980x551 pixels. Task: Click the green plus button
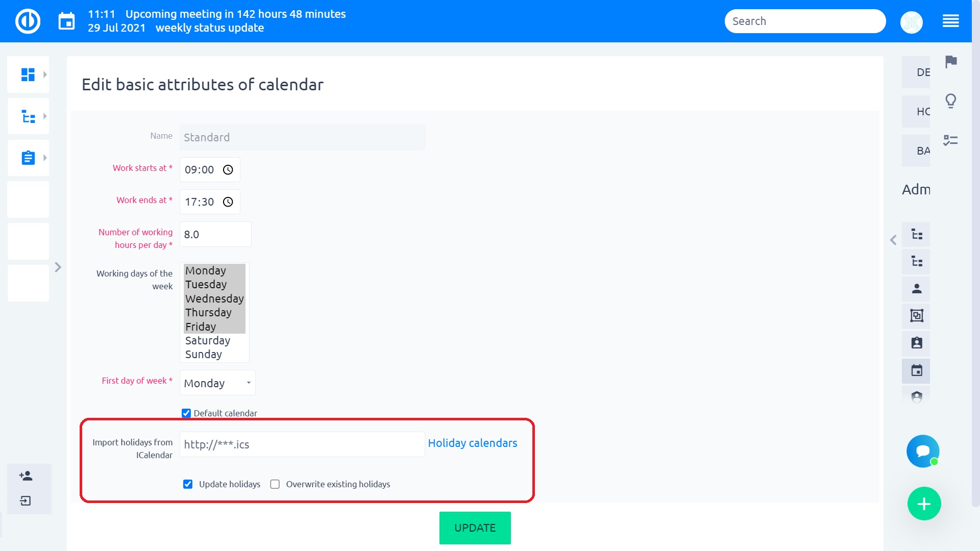tap(924, 504)
